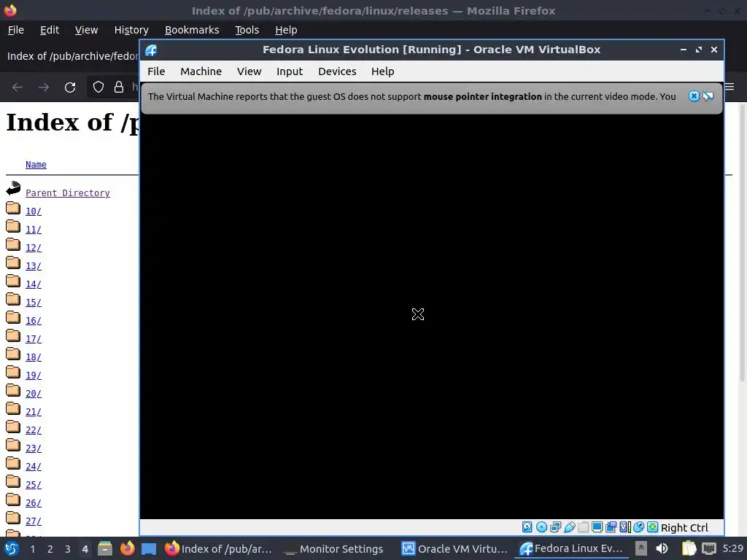
Task: Open the Firefox Edit menu
Action: coord(50,30)
